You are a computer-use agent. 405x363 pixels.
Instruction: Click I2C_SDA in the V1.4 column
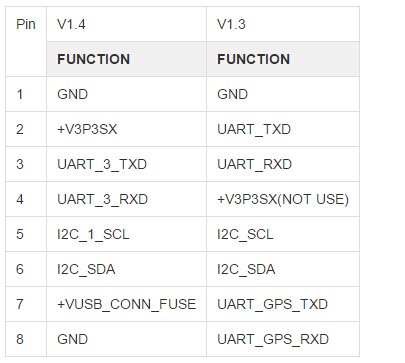pyautogui.click(x=126, y=269)
